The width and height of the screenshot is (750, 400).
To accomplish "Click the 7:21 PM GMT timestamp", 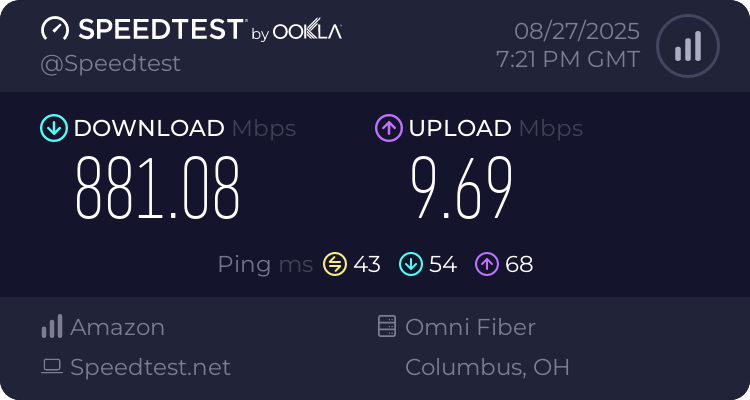I will [x=567, y=60].
